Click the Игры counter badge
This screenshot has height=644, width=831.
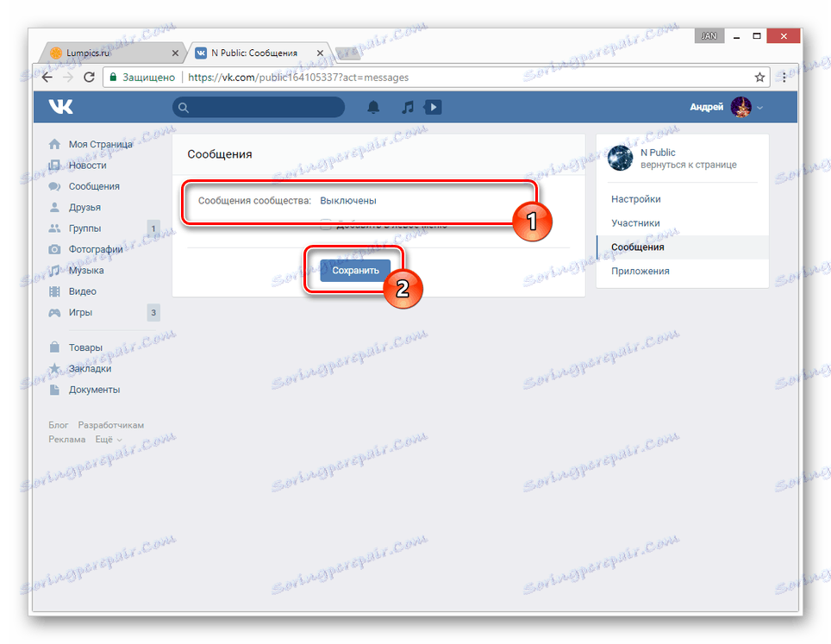[x=153, y=313]
